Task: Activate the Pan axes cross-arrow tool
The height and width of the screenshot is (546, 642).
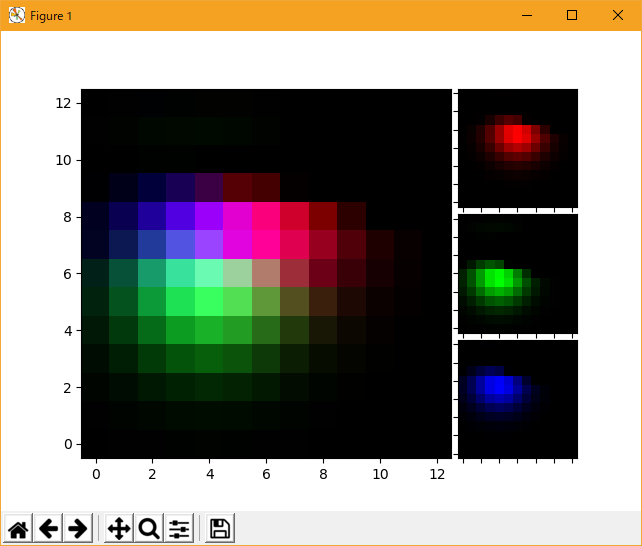Action: coord(119,528)
